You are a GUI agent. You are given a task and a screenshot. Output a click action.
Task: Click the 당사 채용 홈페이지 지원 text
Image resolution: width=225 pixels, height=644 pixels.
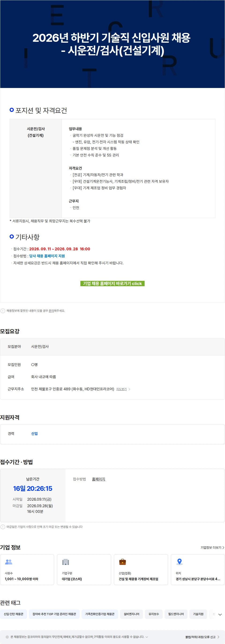click(47, 256)
